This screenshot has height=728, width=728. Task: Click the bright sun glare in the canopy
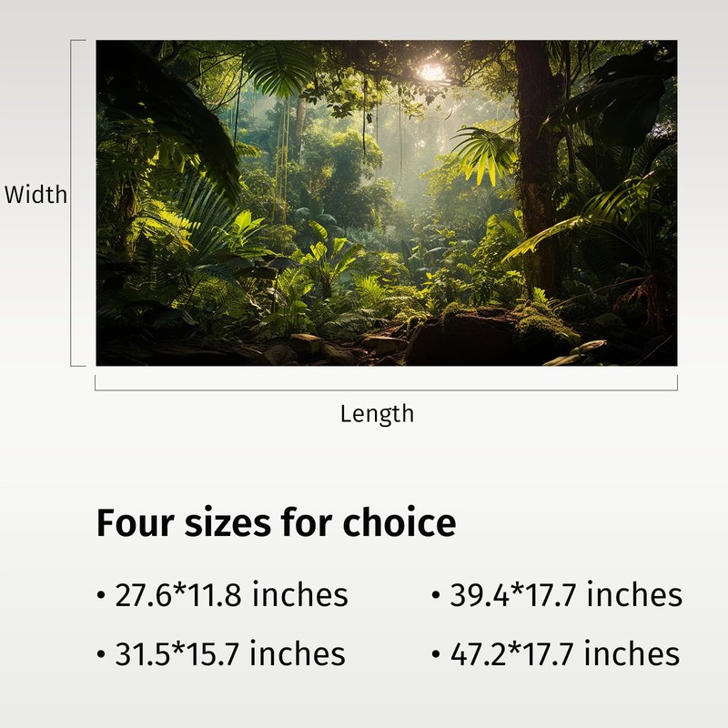(432, 70)
